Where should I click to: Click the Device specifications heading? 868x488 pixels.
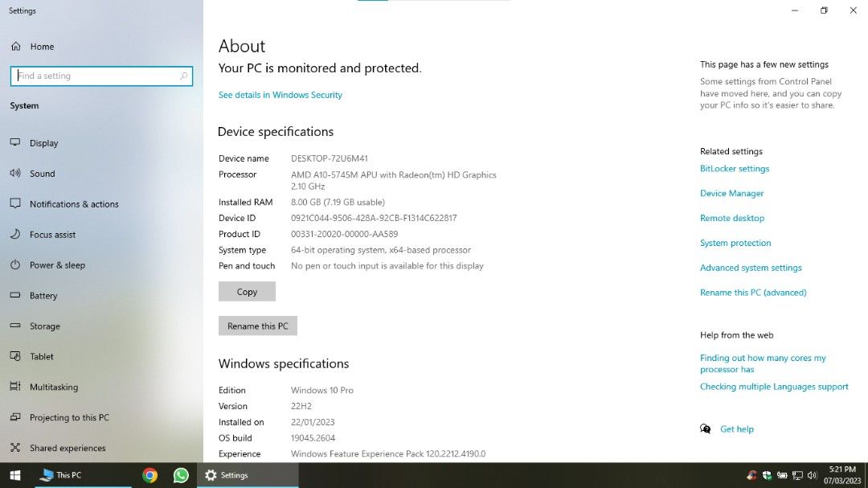[276, 131]
